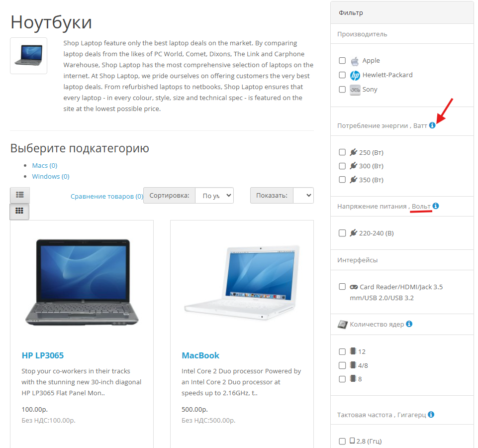Open the Показать count dropdown
The width and height of the screenshot is (478, 448).
click(303, 196)
